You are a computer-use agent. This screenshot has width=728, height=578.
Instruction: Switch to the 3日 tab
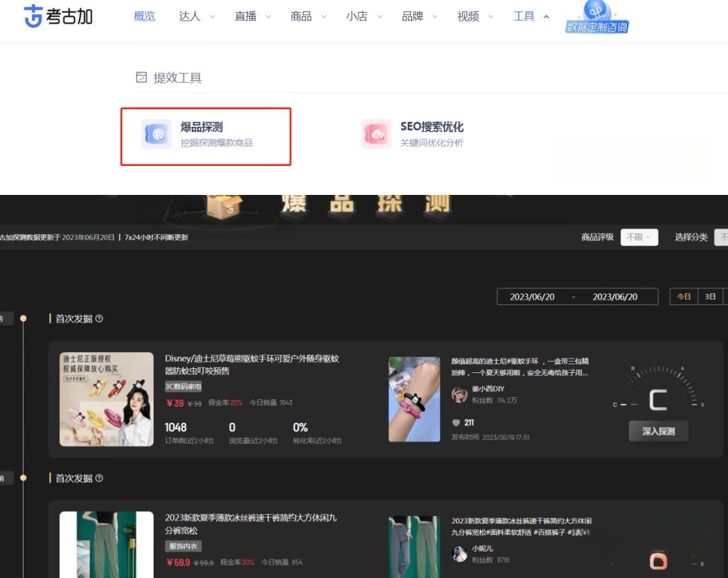point(710,296)
